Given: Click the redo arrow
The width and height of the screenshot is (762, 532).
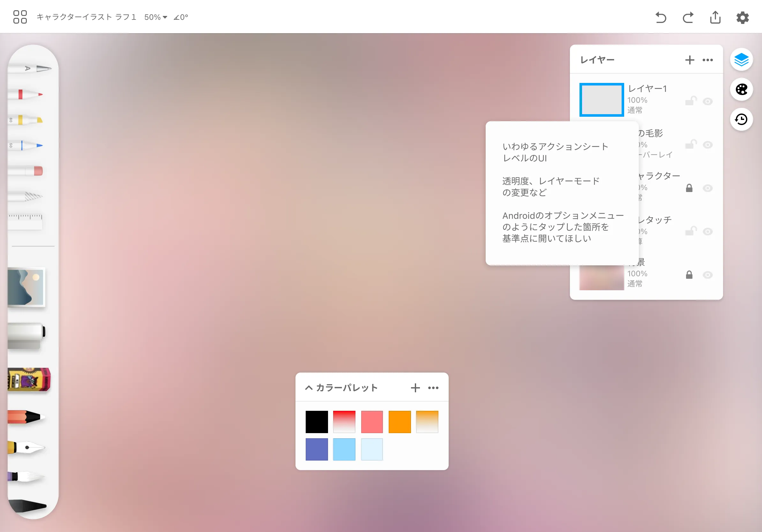Looking at the screenshot, I should (x=688, y=17).
